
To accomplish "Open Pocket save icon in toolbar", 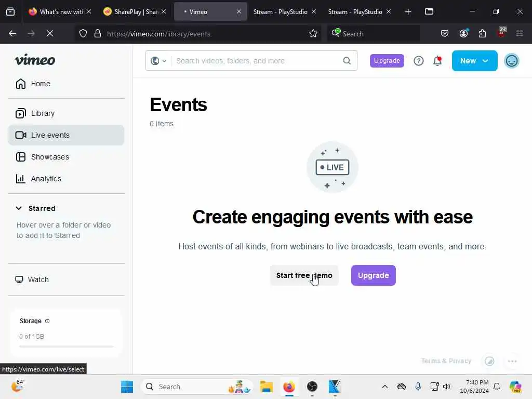I will (445, 33).
